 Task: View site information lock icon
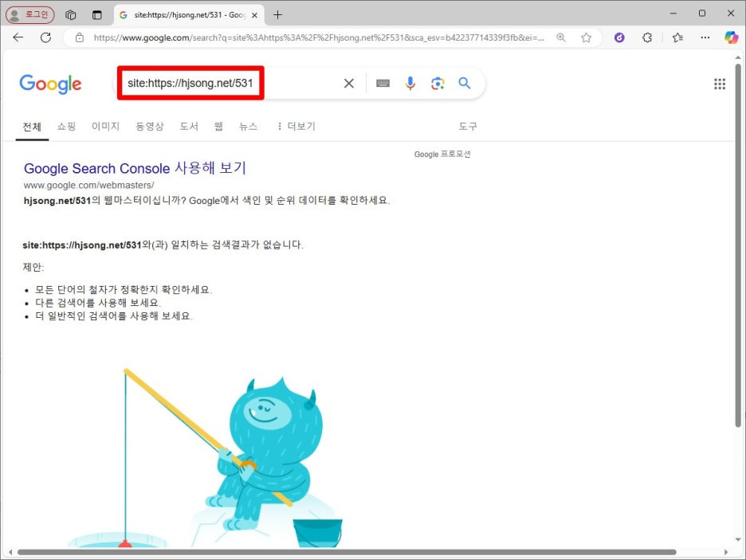pos(80,37)
